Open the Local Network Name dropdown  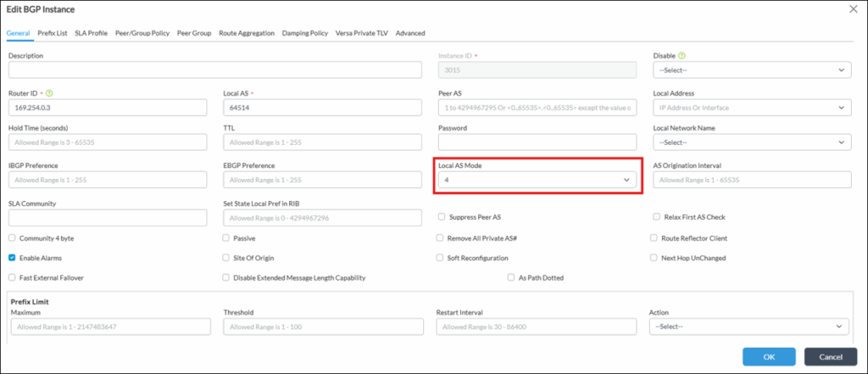point(750,142)
